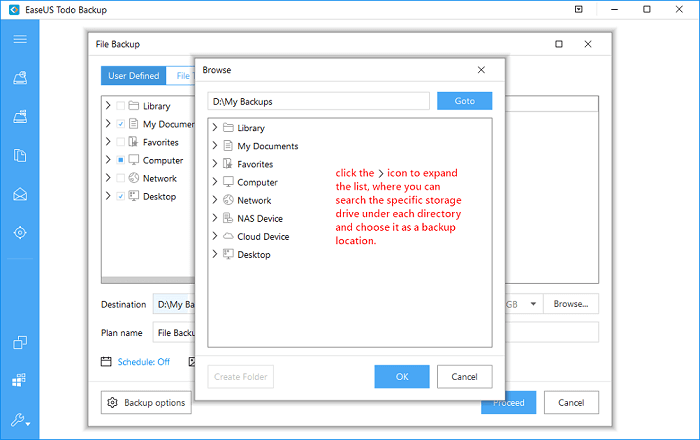Select the Smart Backup target icon
This screenshot has height=440, width=700.
(20, 232)
